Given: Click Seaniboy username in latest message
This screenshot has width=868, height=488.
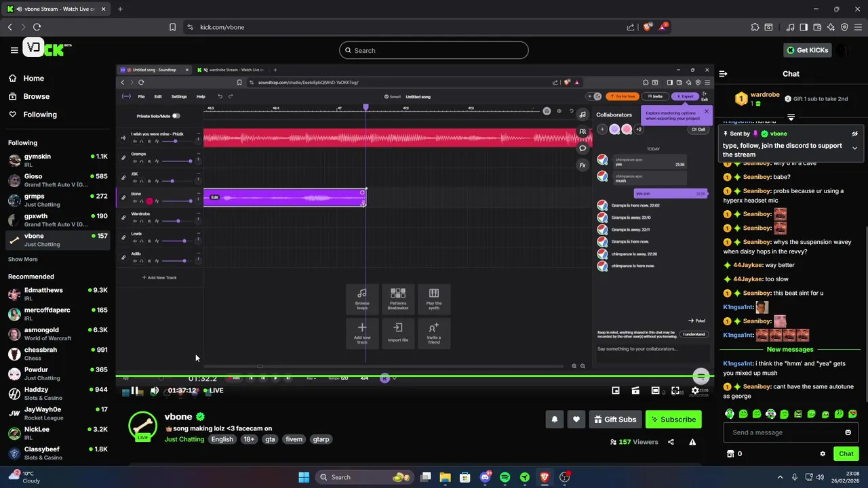Looking at the screenshot, I should [757, 386].
